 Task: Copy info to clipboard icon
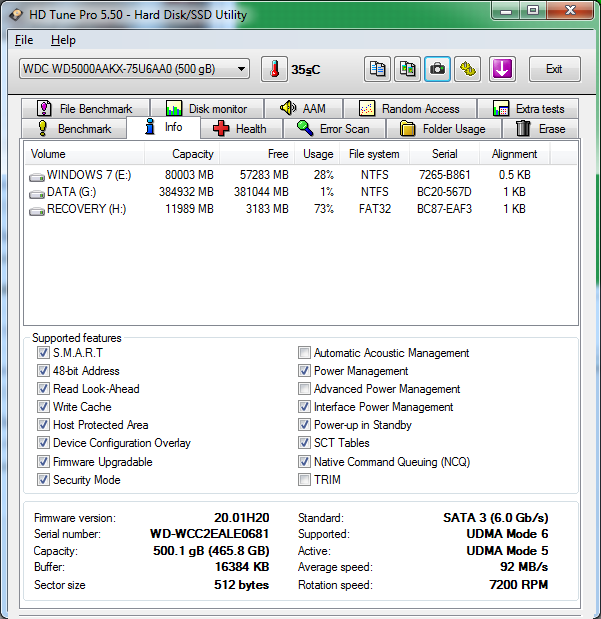(377, 69)
